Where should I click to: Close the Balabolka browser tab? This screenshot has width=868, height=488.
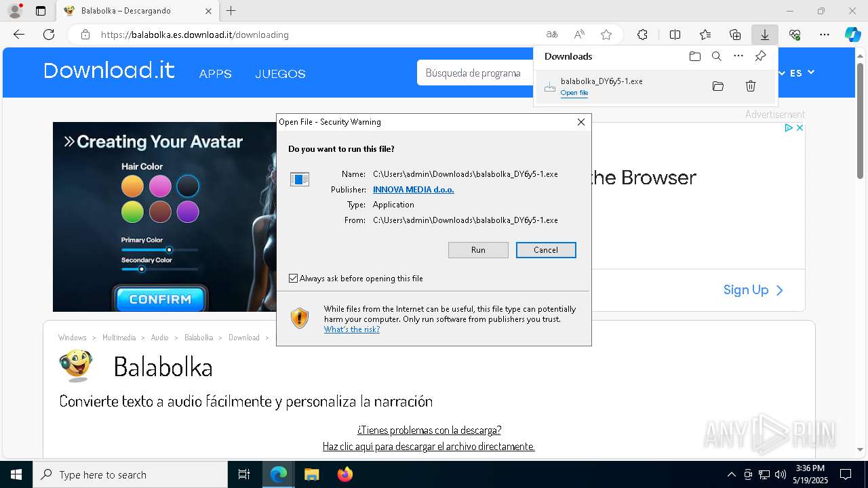[208, 11]
